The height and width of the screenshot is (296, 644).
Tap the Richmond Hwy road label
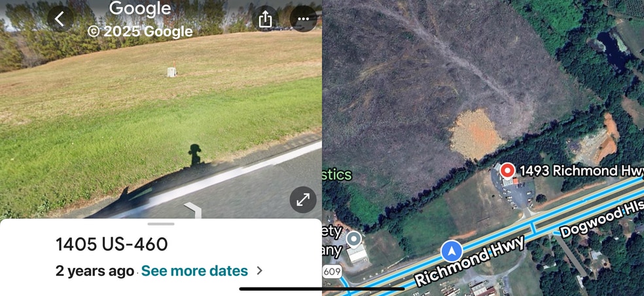(469, 261)
